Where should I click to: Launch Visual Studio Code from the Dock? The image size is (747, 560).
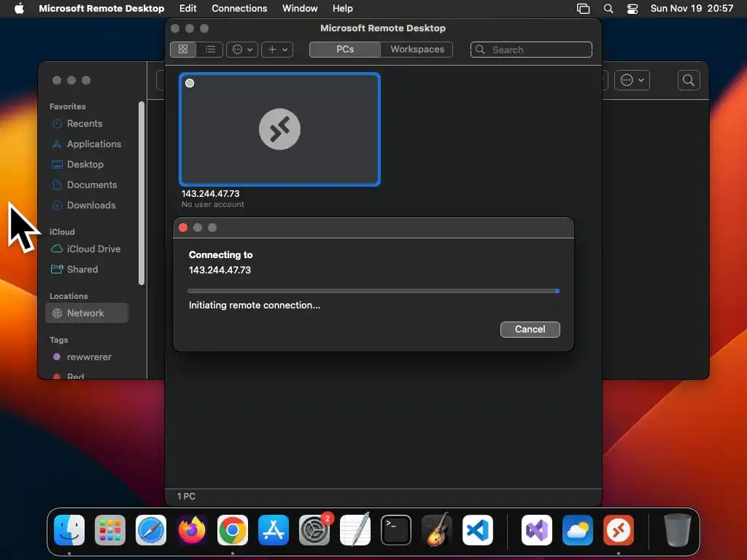(x=478, y=530)
